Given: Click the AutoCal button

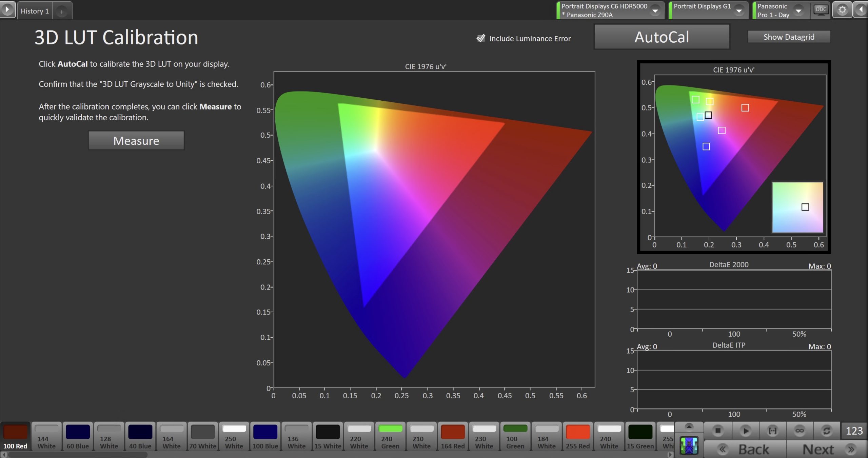Looking at the screenshot, I should (662, 37).
